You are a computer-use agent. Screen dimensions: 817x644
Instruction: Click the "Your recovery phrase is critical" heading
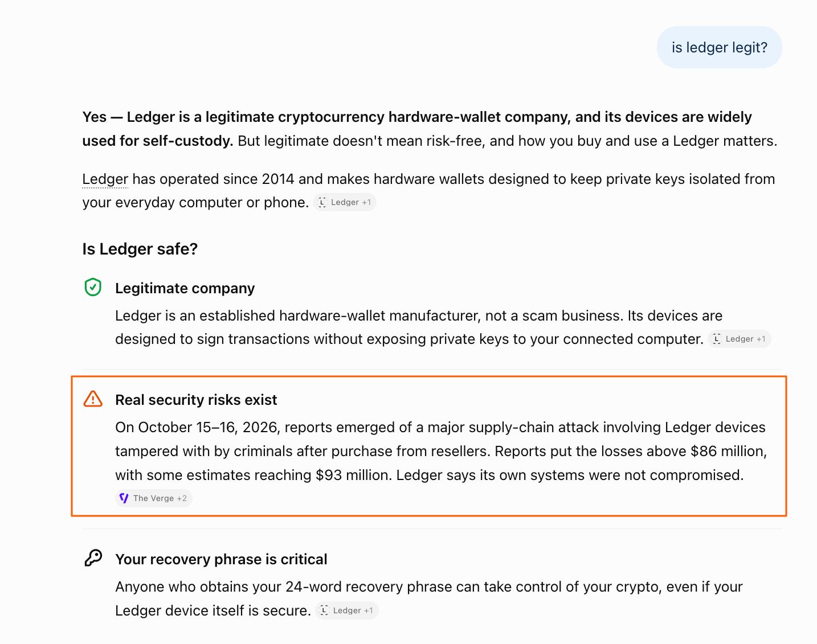coord(221,559)
